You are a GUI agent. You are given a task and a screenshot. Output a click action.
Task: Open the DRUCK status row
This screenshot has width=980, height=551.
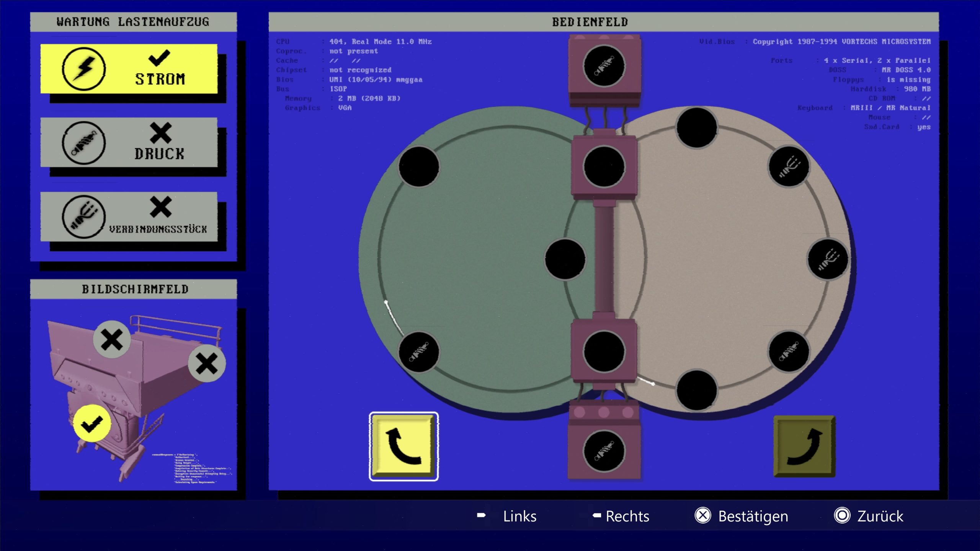pyautogui.click(x=129, y=142)
